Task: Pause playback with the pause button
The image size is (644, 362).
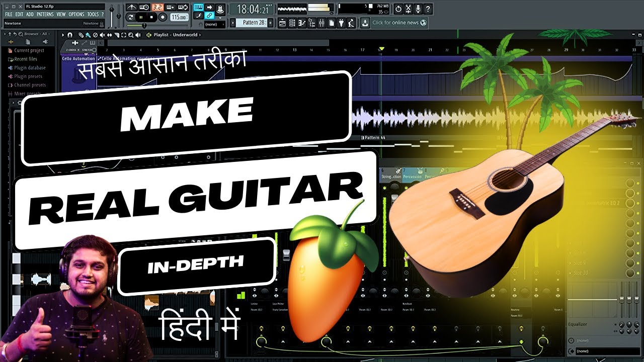Action: tap(141, 17)
